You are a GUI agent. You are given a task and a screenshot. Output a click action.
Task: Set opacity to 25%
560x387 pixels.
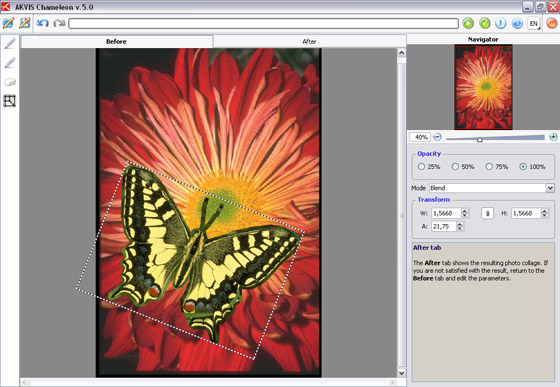[x=421, y=167]
